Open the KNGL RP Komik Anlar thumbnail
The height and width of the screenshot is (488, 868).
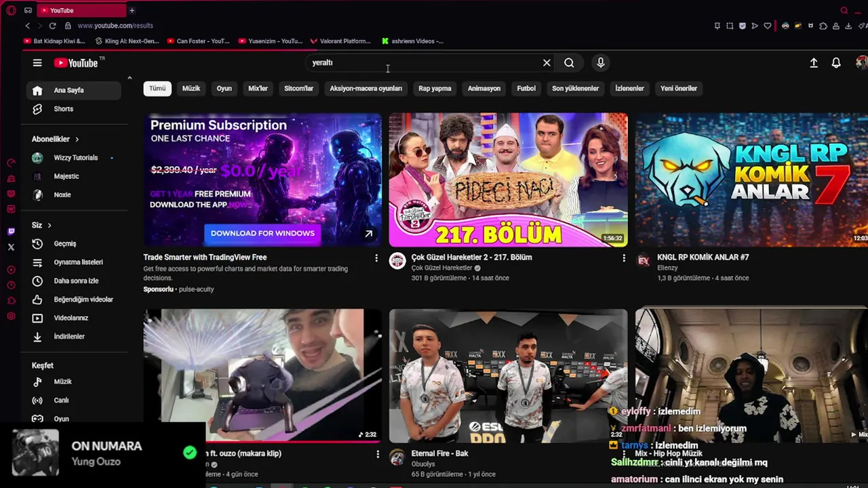pyautogui.click(x=751, y=180)
